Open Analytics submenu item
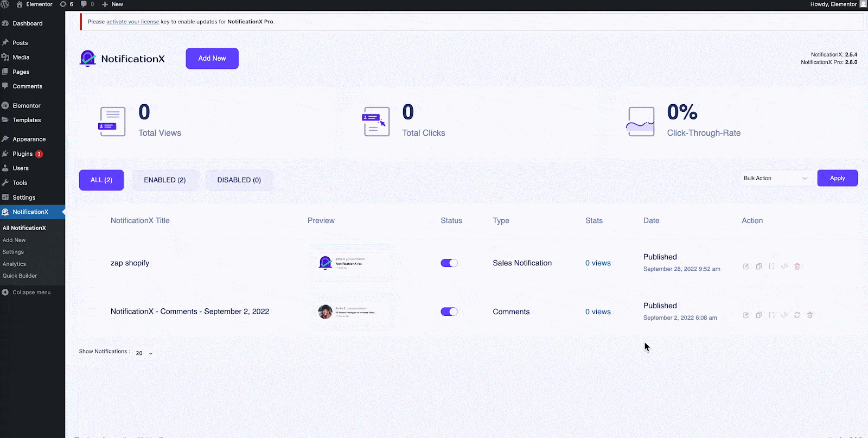 coord(14,264)
